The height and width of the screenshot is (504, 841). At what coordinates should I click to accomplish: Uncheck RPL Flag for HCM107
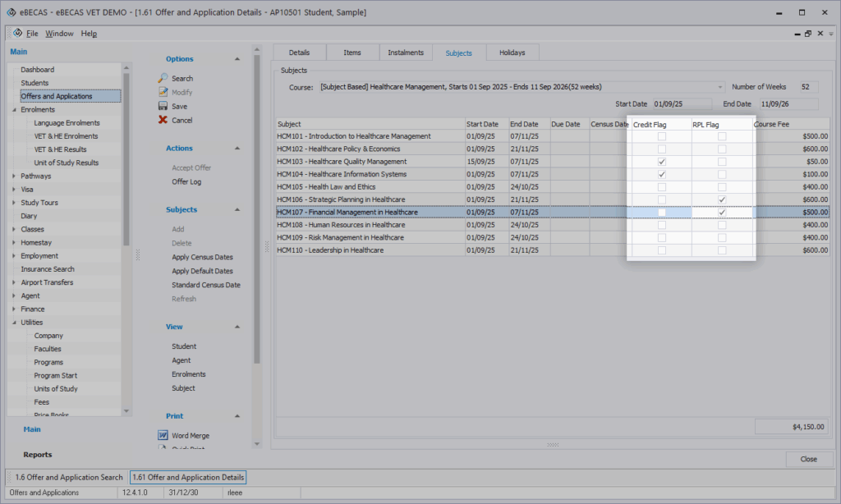click(x=722, y=213)
